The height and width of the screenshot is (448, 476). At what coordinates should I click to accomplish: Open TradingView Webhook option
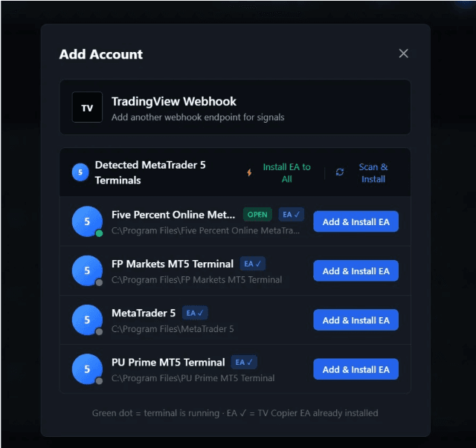click(235, 108)
